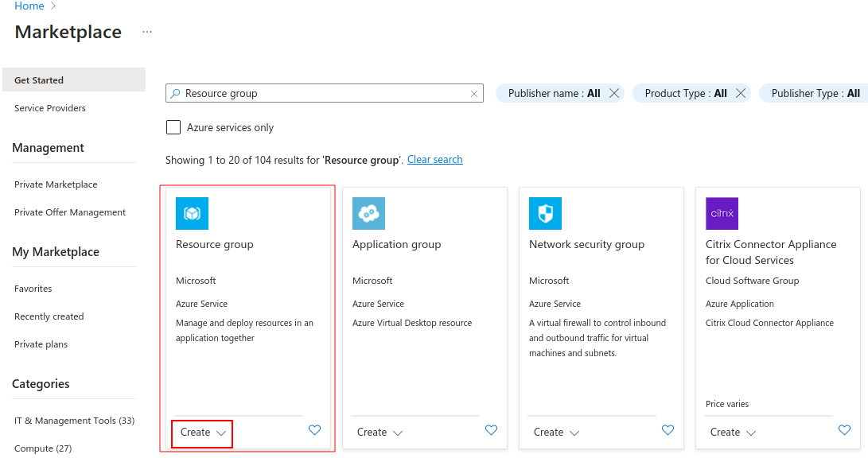The image size is (868, 458).
Task: Open the Marketplace more options ellipsis
Action: point(146,32)
